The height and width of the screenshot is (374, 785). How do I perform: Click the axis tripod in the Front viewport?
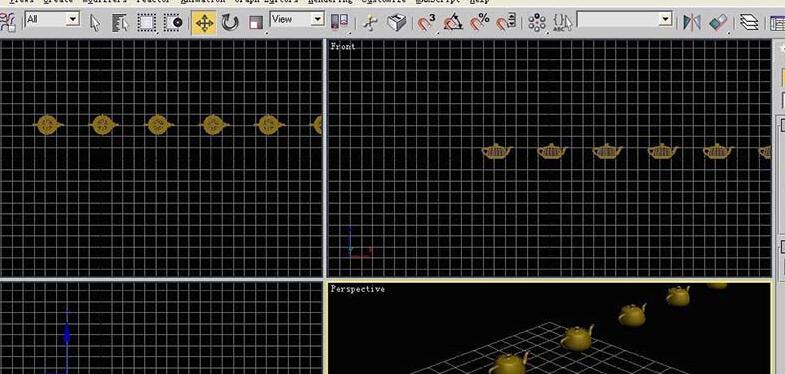[x=358, y=244]
